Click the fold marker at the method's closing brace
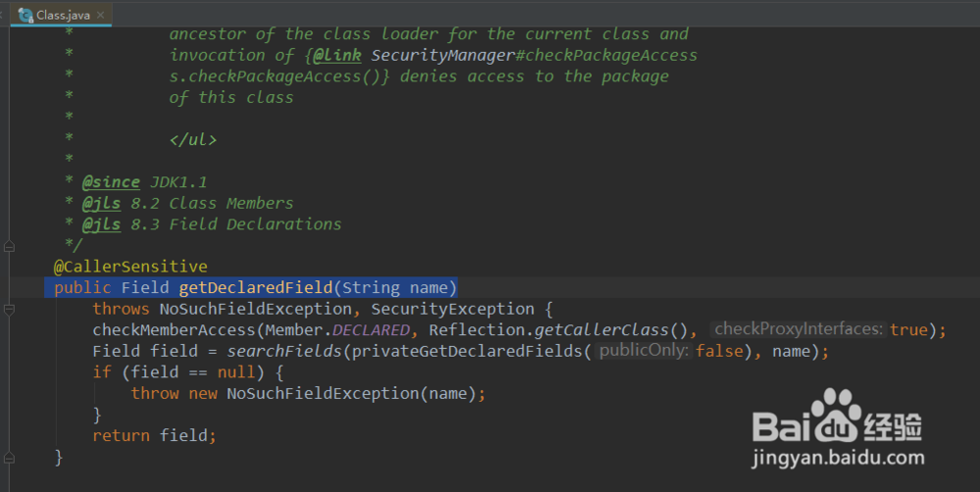Image resolution: width=980 pixels, height=492 pixels. pos(9,457)
